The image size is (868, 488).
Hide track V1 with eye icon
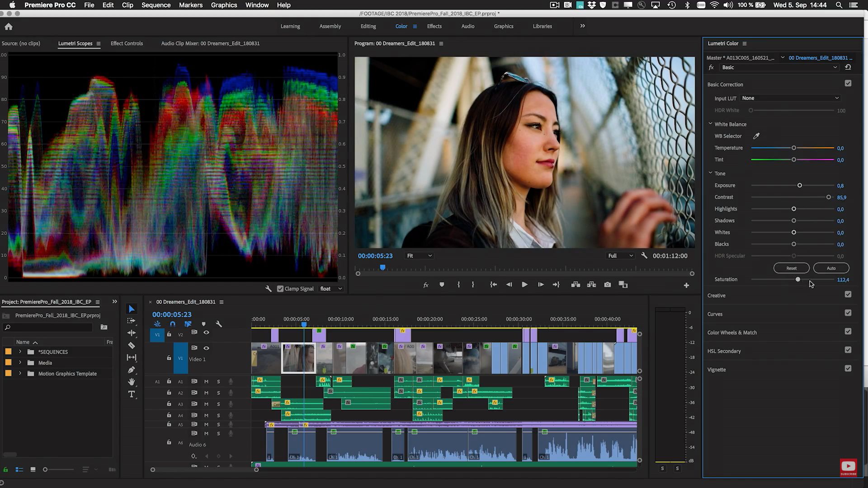pyautogui.click(x=206, y=348)
